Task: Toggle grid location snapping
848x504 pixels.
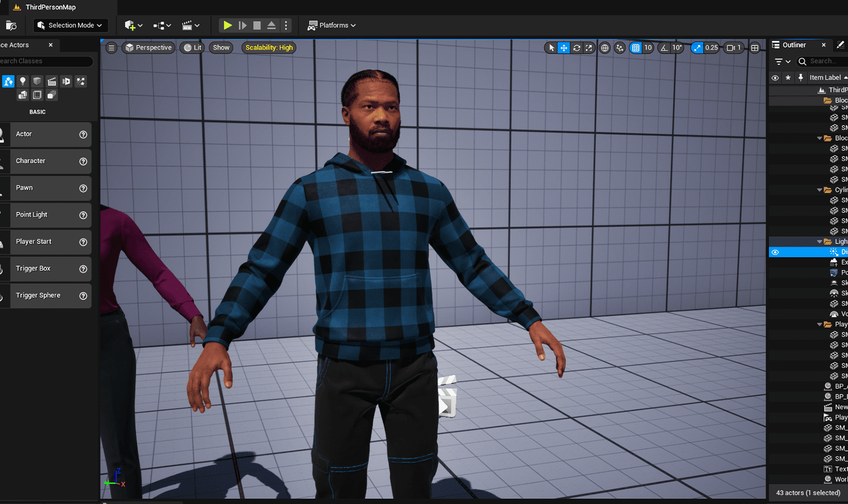Action: [x=636, y=48]
